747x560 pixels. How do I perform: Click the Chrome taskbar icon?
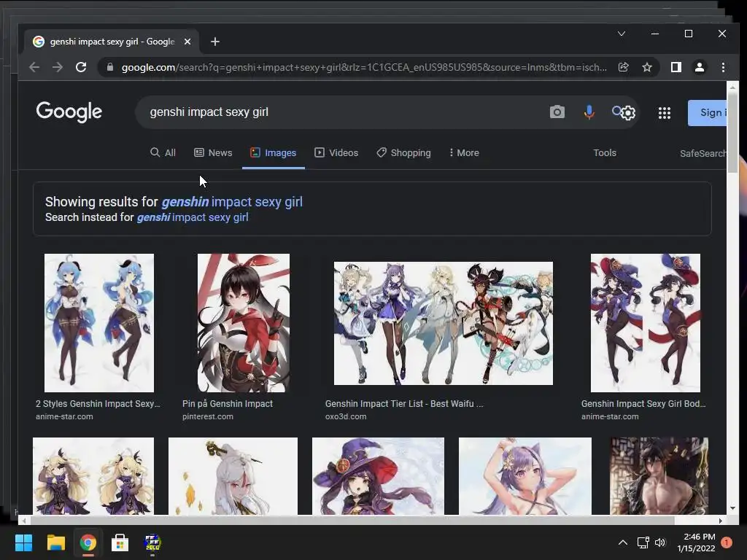[88, 542]
